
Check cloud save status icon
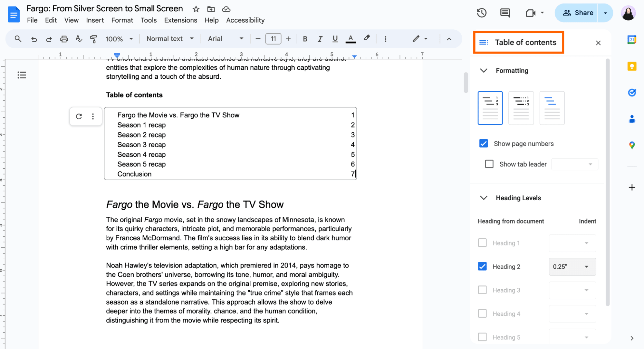[x=226, y=9]
